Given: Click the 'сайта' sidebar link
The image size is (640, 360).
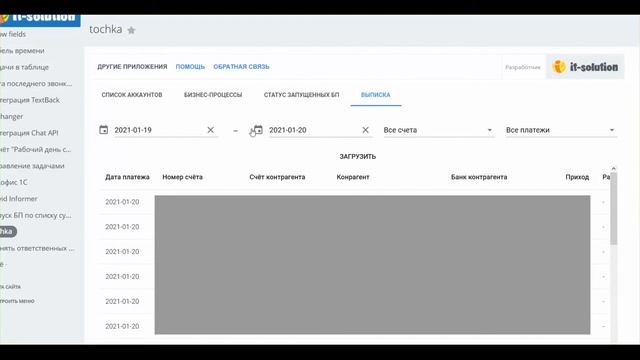Looking at the screenshot, I should tap(11, 287).
